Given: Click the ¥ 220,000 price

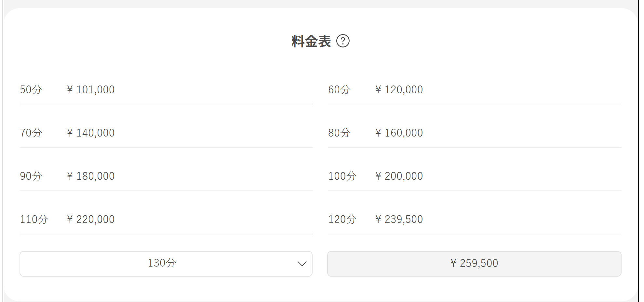Looking at the screenshot, I should coord(91,219).
